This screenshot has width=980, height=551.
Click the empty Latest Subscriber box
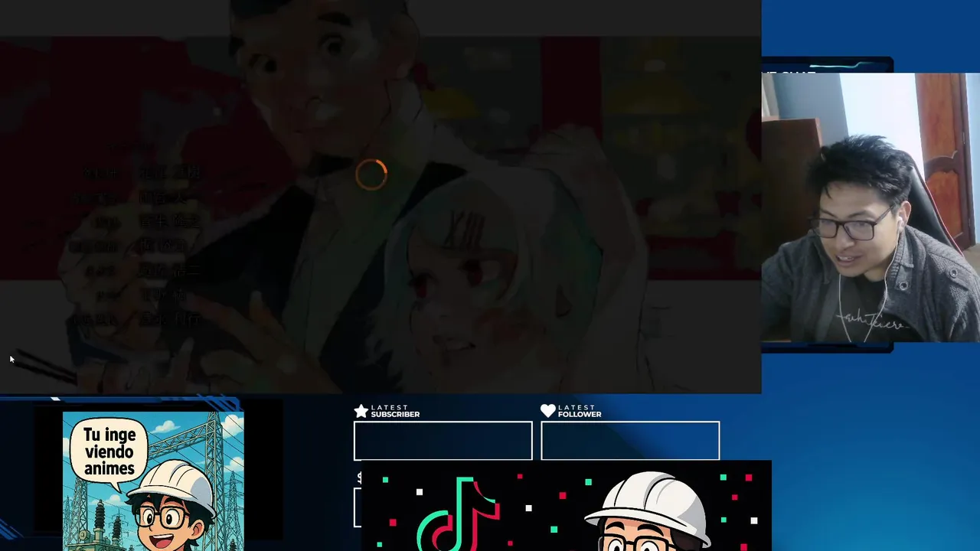click(x=443, y=441)
